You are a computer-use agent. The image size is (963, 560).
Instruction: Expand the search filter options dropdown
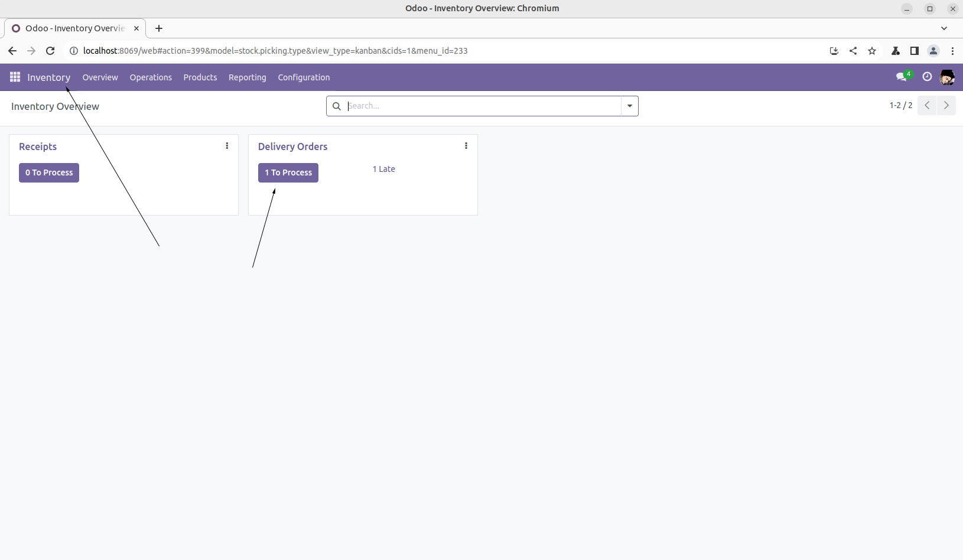[x=630, y=106]
